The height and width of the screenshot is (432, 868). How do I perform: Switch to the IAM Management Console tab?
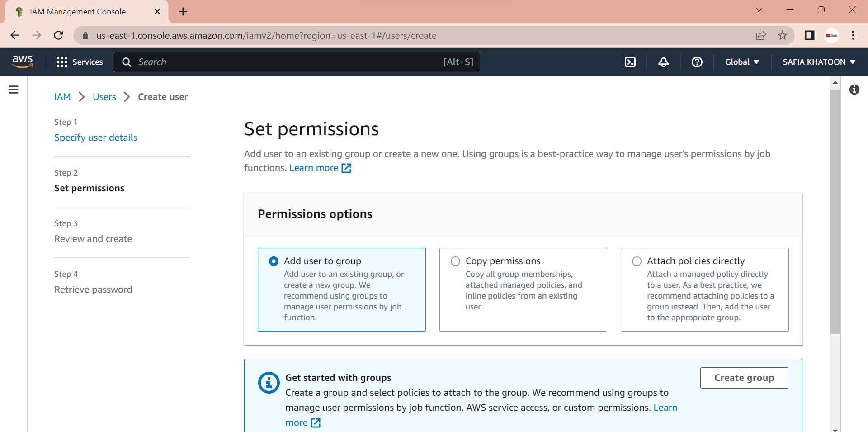pos(87,12)
